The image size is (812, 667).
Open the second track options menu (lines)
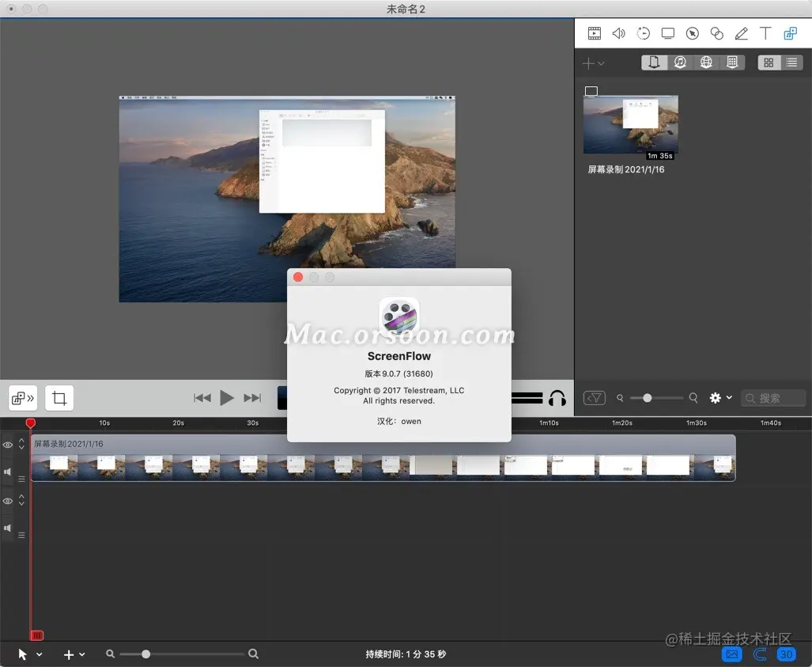coord(21,535)
